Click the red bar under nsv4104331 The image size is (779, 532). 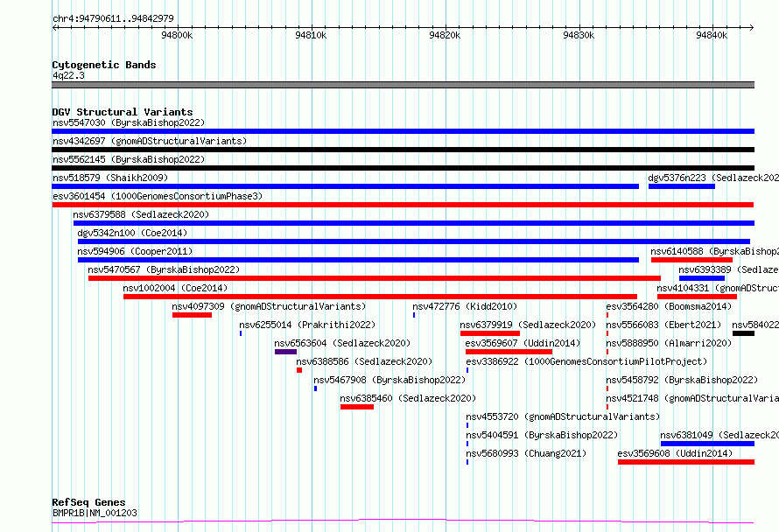click(x=697, y=297)
